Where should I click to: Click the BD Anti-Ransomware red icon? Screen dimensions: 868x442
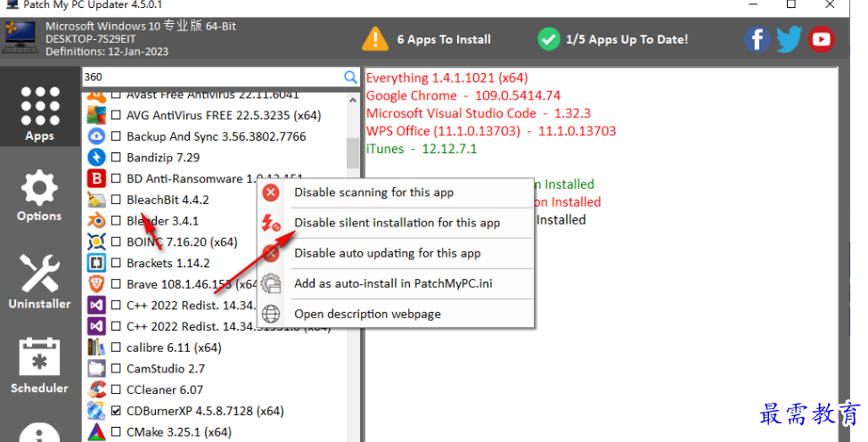(96, 178)
